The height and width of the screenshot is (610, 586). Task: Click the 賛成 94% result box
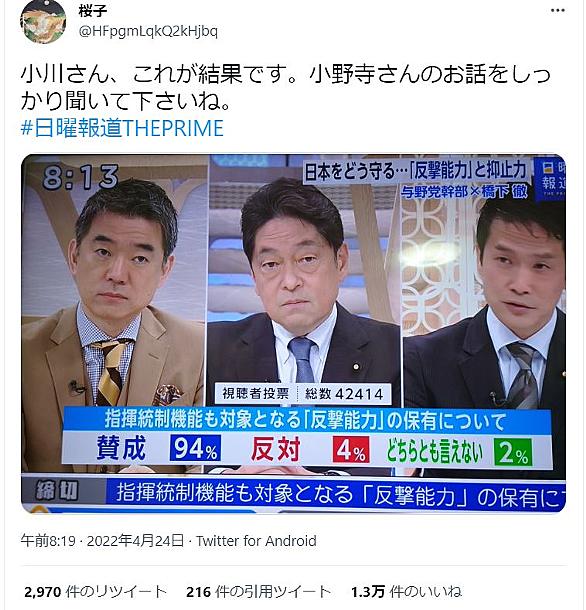tap(196, 448)
